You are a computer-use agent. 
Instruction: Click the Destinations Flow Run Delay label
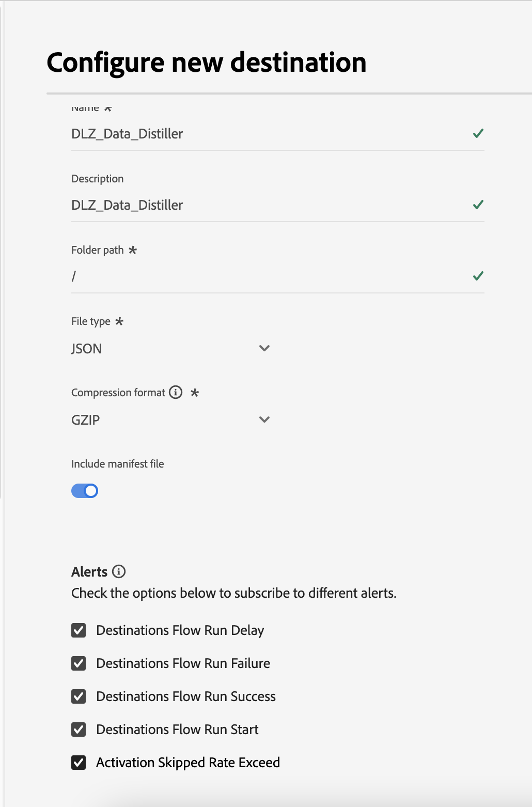180,630
